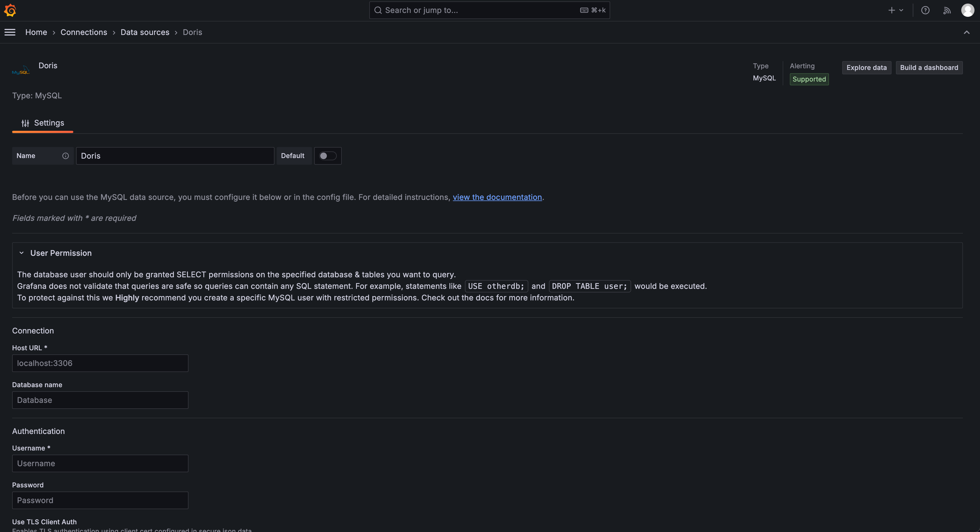Click the Connection section heading
Viewport: 980px width, 532px height.
coord(33,331)
